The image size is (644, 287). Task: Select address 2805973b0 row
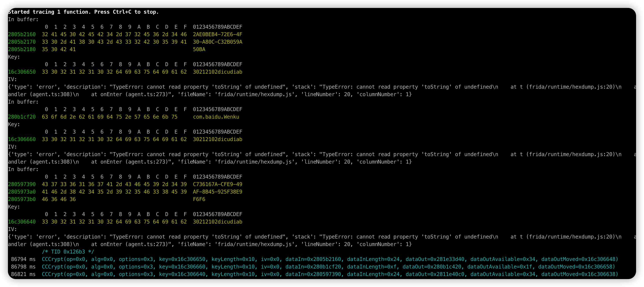107,199
